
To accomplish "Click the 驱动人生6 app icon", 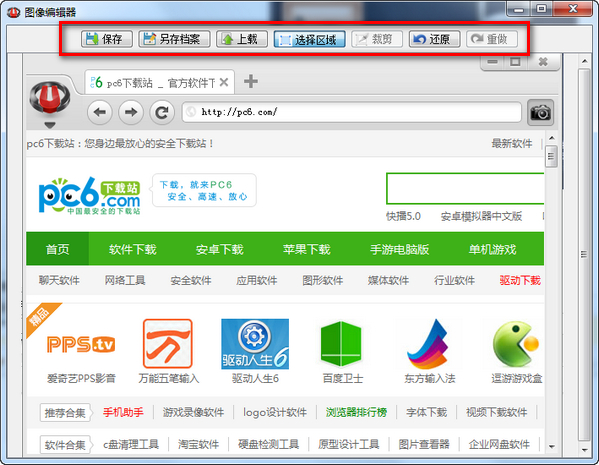I will (255, 344).
